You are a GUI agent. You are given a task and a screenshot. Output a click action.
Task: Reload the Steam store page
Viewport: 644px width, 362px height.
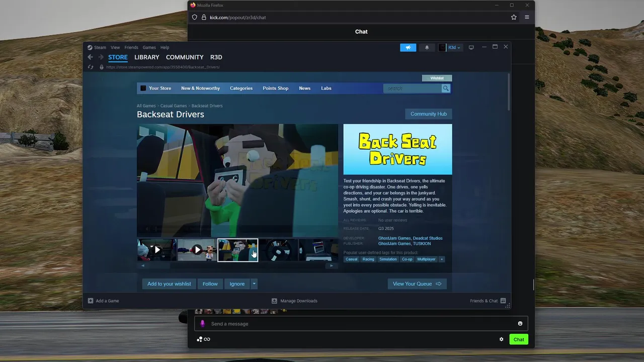point(91,67)
